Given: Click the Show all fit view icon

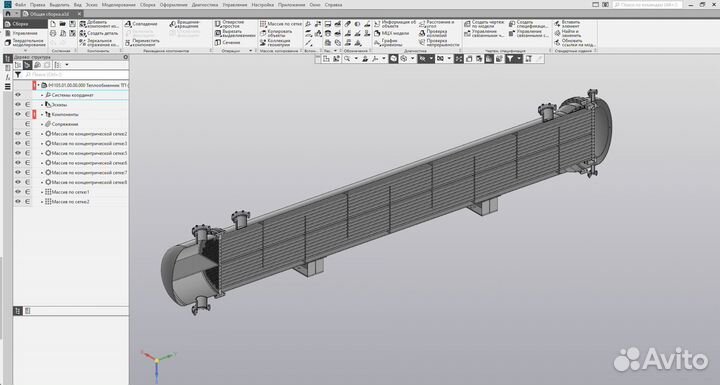Looking at the screenshot, I should (459, 59).
